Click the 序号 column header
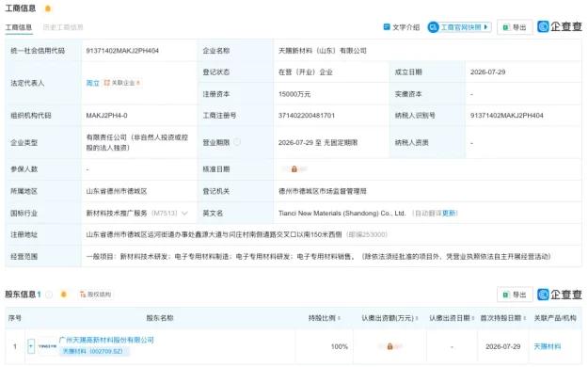This screenshot has height=367, width=588. (15, 318)
